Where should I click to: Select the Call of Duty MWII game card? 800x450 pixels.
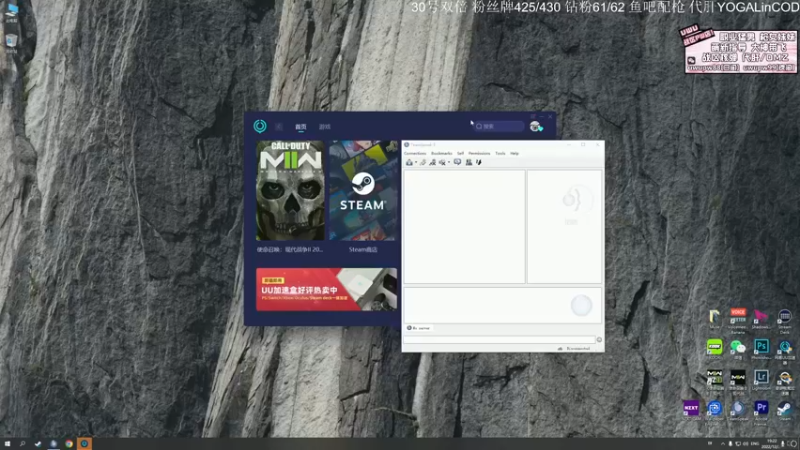(x=290, y=190)
